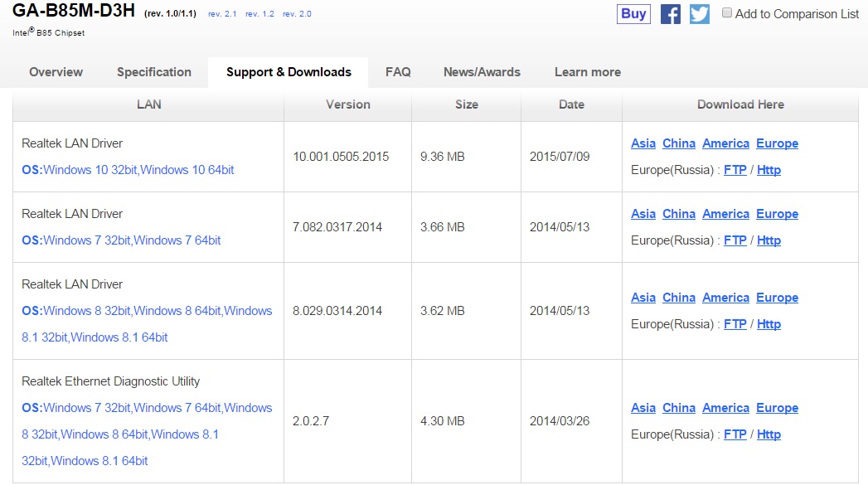Open the Overview tab
Viewport: 868px width, 485px height.
(x=56, y=72)
